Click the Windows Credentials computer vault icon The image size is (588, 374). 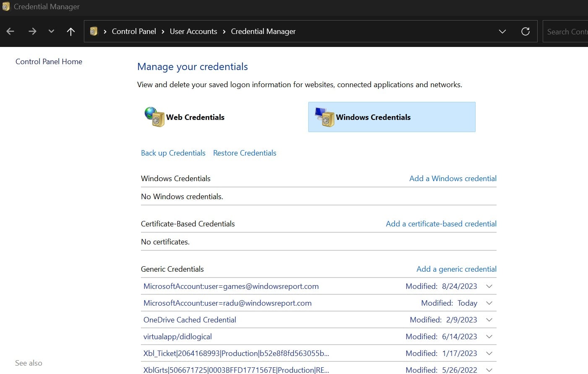(324, 117)
